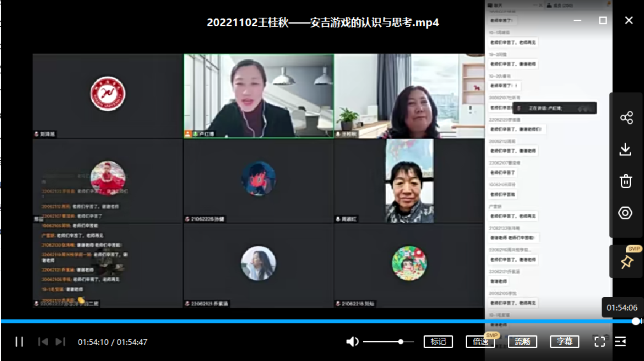Screen dimensions: 644x361
Task: Download the video using download icon
Action: coord(625,149)
